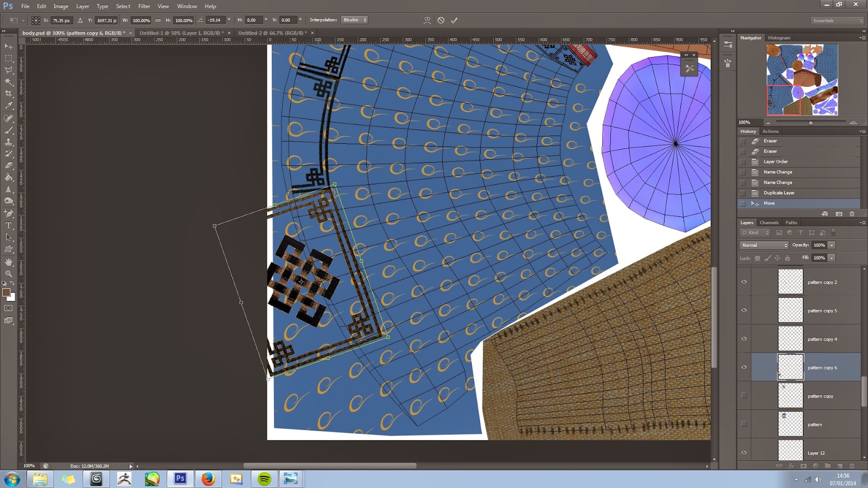Cancel transform with the cancel icon
Screen dimensions: 868x488
click(441, 20)
